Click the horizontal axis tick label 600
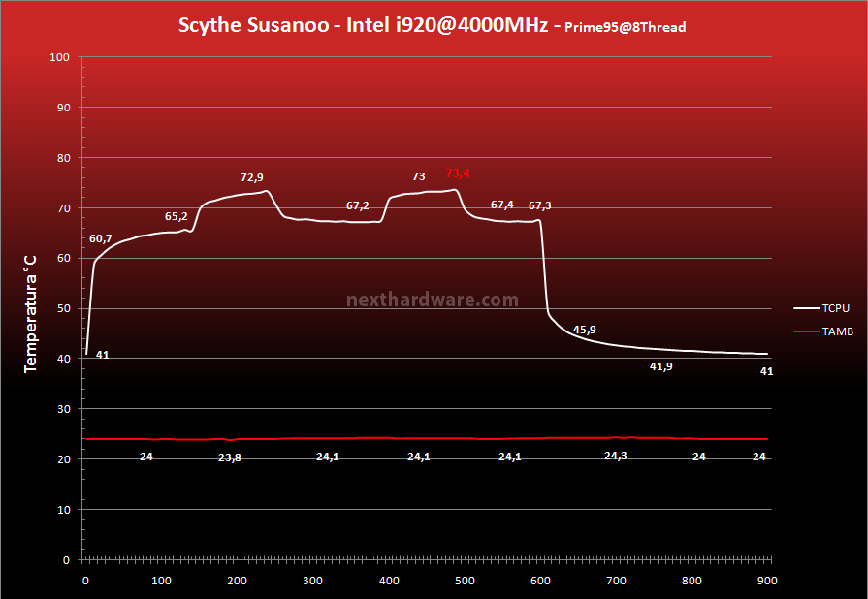Viewport: 868px width, 599px height. (540, 581)
